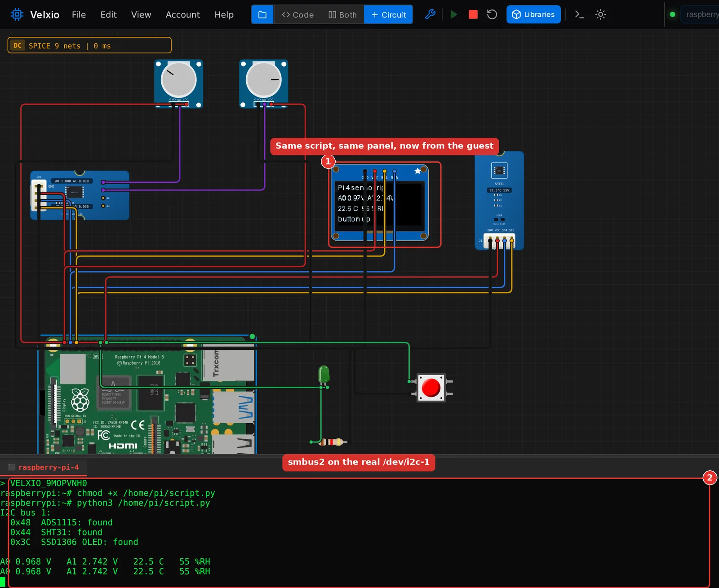Screen dimensions: 719x588
Task: Click the red pushbutton component
Action: [431, 388]
